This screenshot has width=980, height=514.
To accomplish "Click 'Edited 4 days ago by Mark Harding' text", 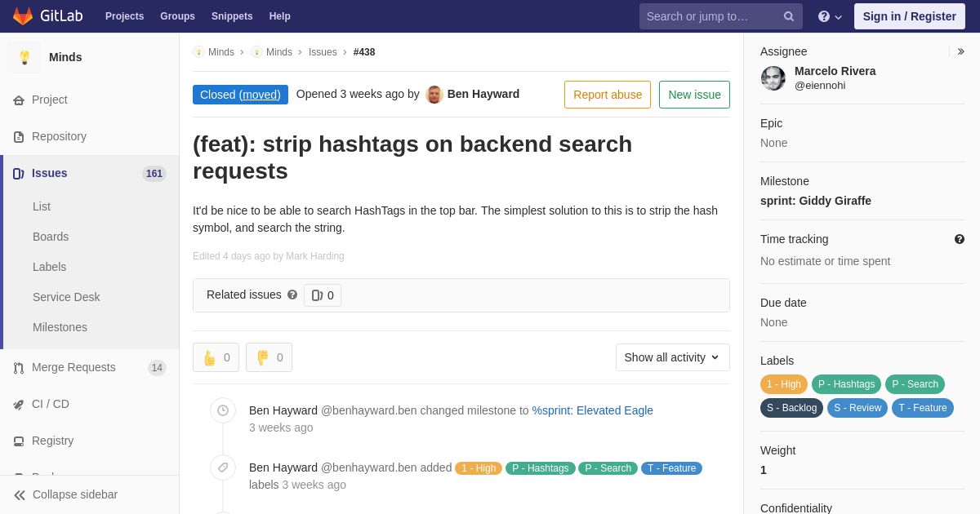I will [269, 256].
